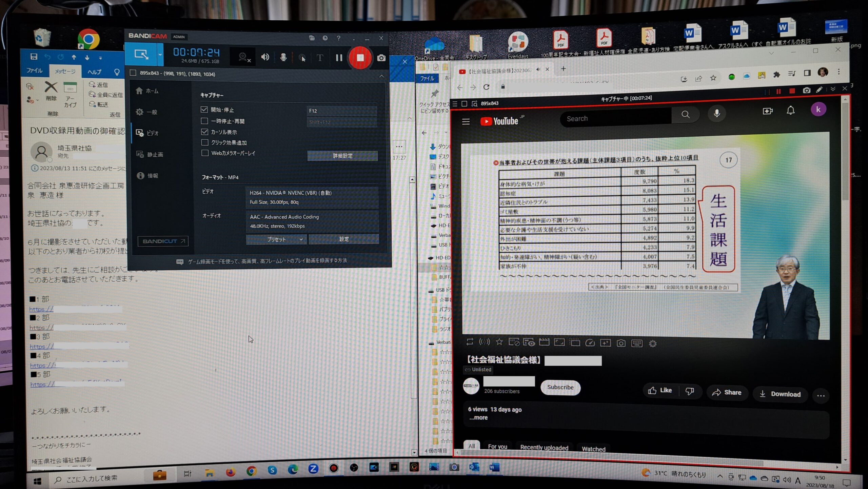Screen dimensions: 868x489
Task: Click gear icon under video player
Action: (x=653, y=344)
